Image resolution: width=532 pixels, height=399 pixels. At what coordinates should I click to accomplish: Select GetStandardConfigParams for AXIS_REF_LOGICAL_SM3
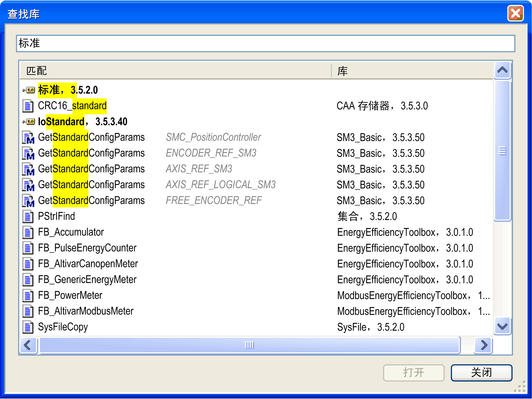point(91,185)
